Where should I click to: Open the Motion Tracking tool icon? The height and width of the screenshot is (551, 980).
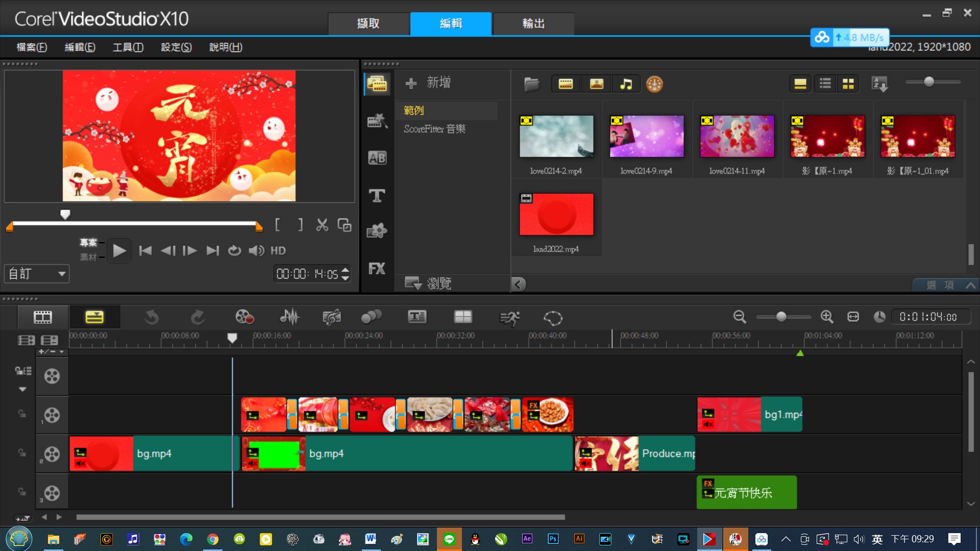371,317
